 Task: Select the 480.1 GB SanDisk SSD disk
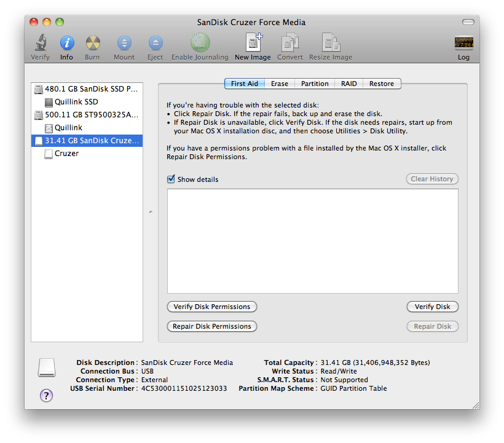point(87,89)
